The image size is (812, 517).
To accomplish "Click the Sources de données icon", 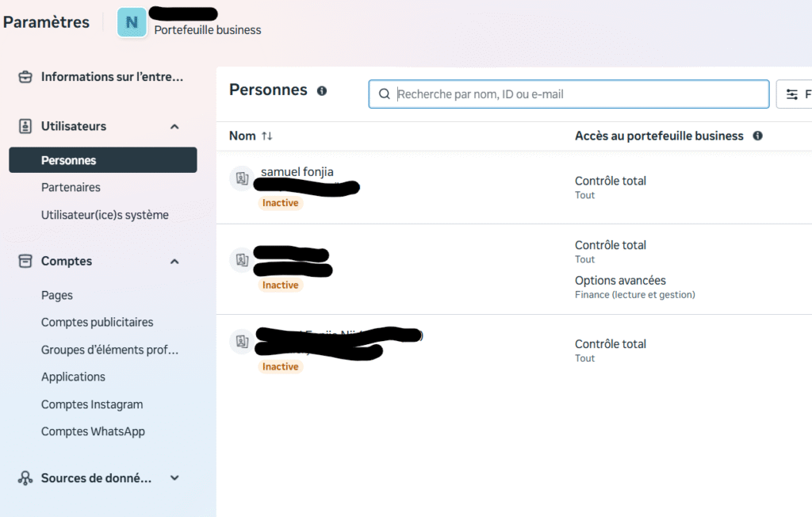I will (25, 478).
